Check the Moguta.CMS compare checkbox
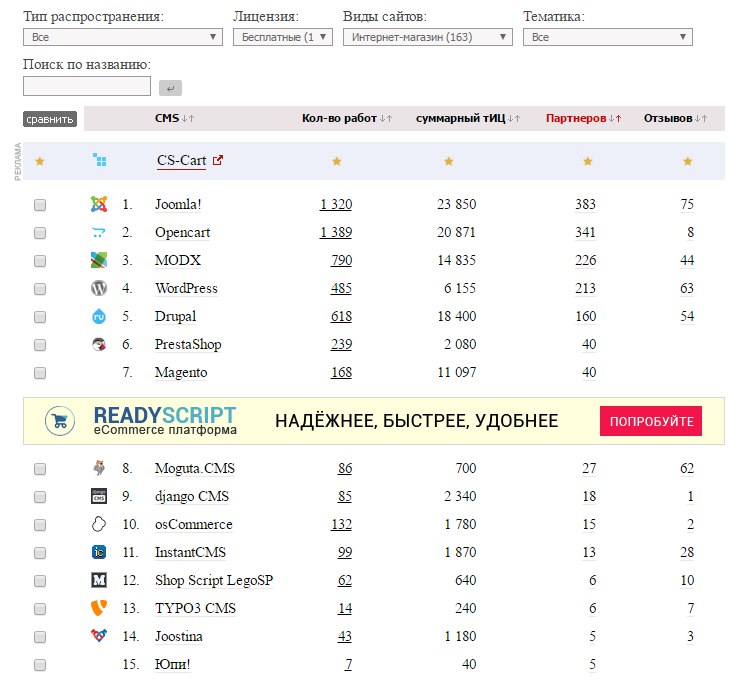 [40, 469]
